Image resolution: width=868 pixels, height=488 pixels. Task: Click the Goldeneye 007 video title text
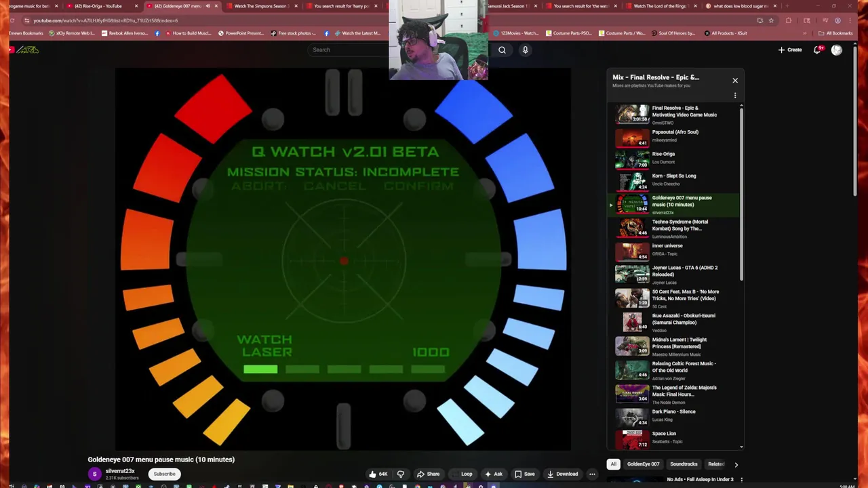point(161,460)
